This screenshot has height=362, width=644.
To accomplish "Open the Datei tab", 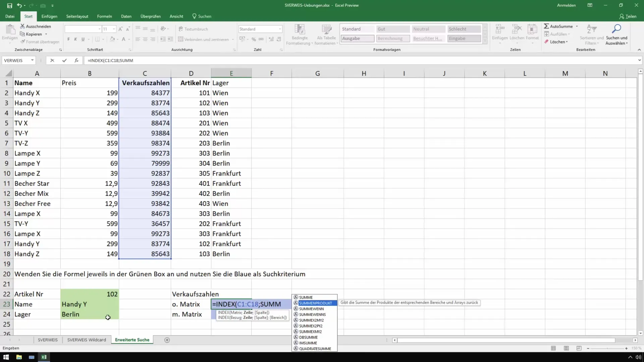I will pyautogui.click(x=10, y=16).
